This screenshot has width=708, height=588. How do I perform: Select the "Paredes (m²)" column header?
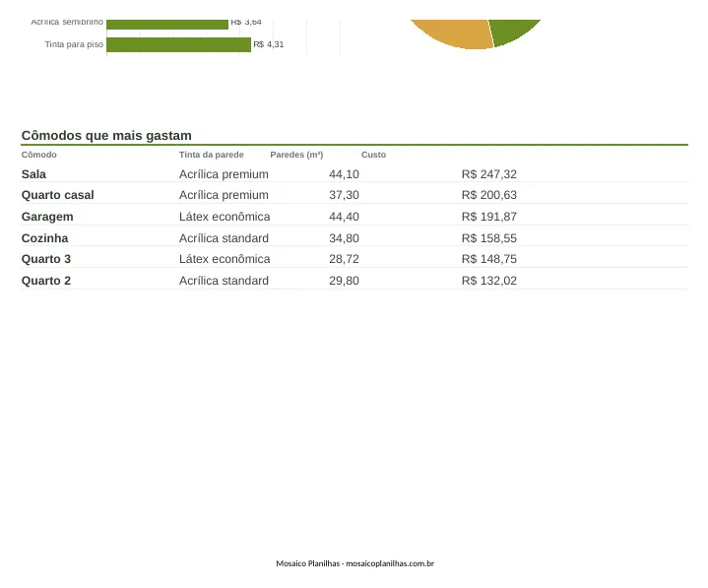click(x=296, y=155)
